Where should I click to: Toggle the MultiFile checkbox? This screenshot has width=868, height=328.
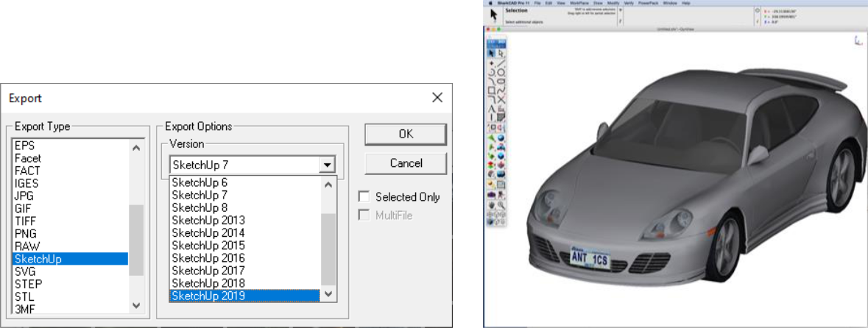click(364, 215)
